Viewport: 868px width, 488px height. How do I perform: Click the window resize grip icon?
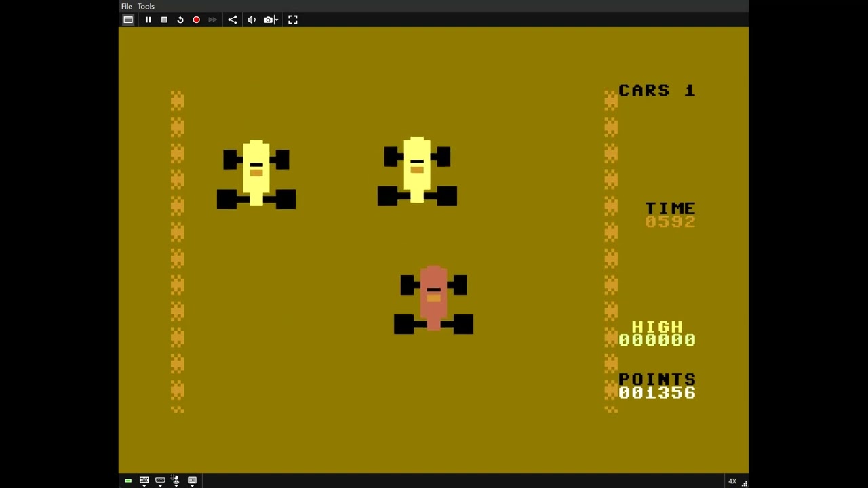point(744,483)
